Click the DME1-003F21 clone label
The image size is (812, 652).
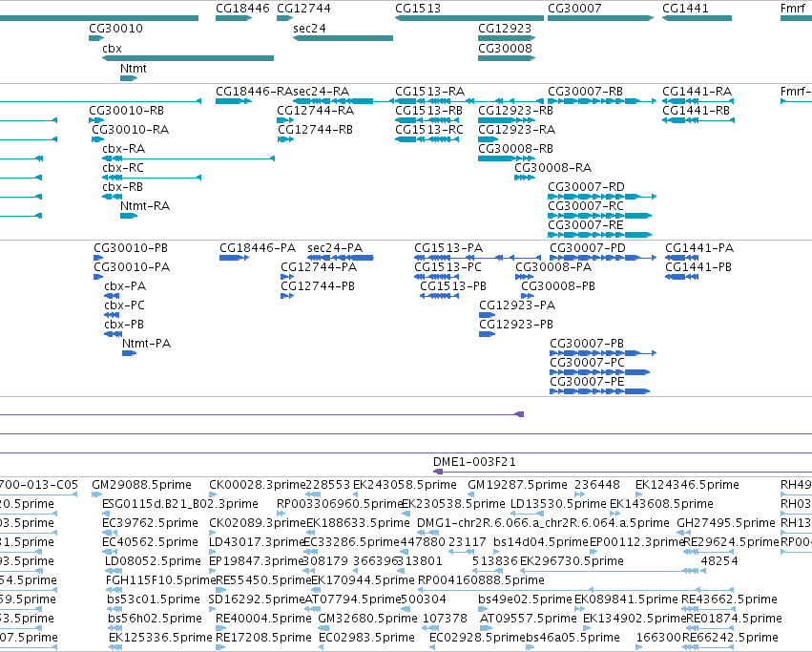pyautogui.click(x=474, y=462)
